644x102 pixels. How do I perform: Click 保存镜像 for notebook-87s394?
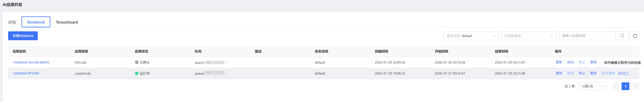coord(608,73)
